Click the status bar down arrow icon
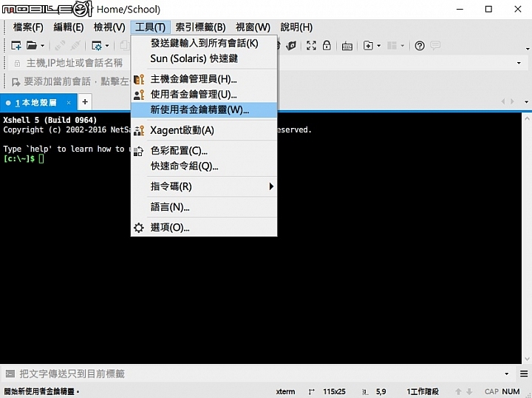The image size is (532, 398). (x=470, y=391)
